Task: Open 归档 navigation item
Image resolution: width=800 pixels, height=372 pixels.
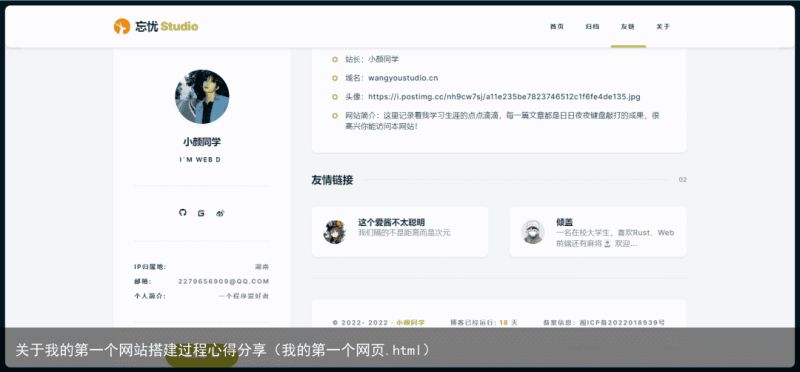Action: 592,27
